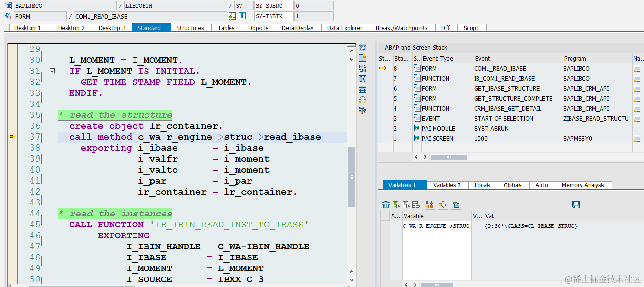Viewport: 644px width, 287px height.
Task: Click the SY-TABIX value field
Action: click(x=313, y=16)
